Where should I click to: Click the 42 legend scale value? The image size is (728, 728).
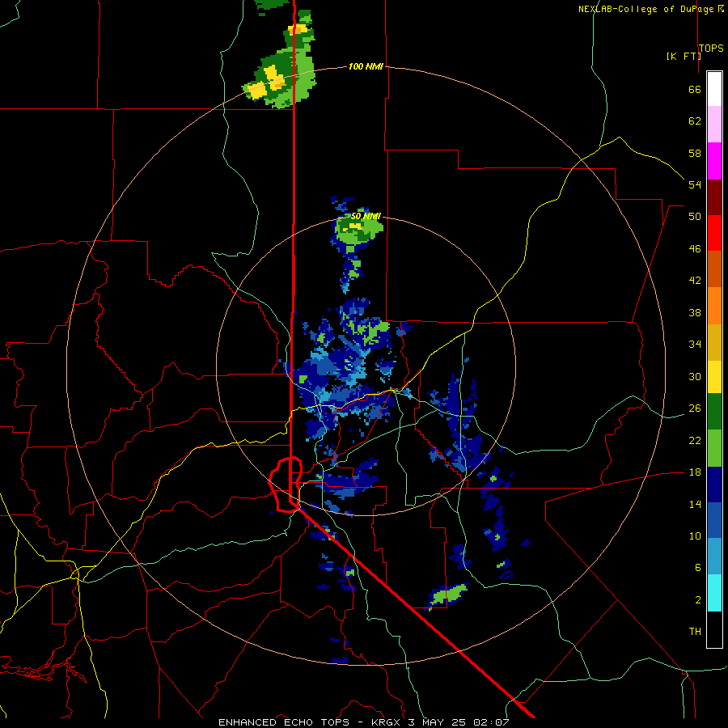click(695, 280)
